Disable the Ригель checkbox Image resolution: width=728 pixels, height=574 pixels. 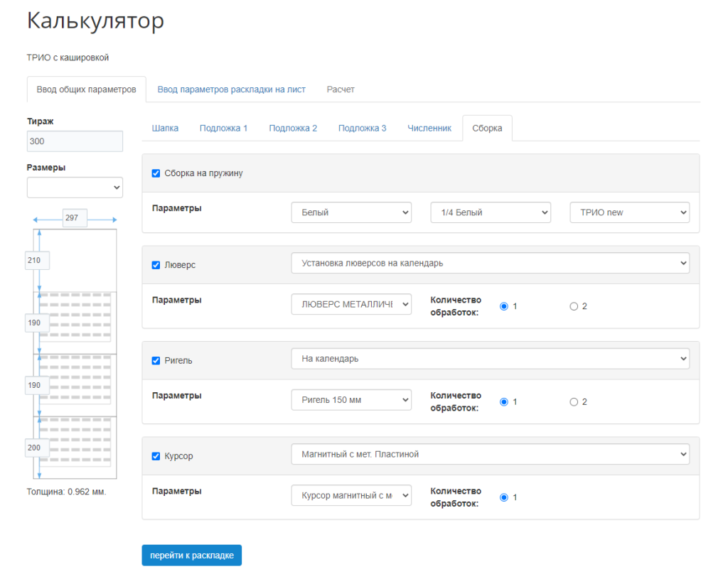pyautogui.click(x=156, y=361)
